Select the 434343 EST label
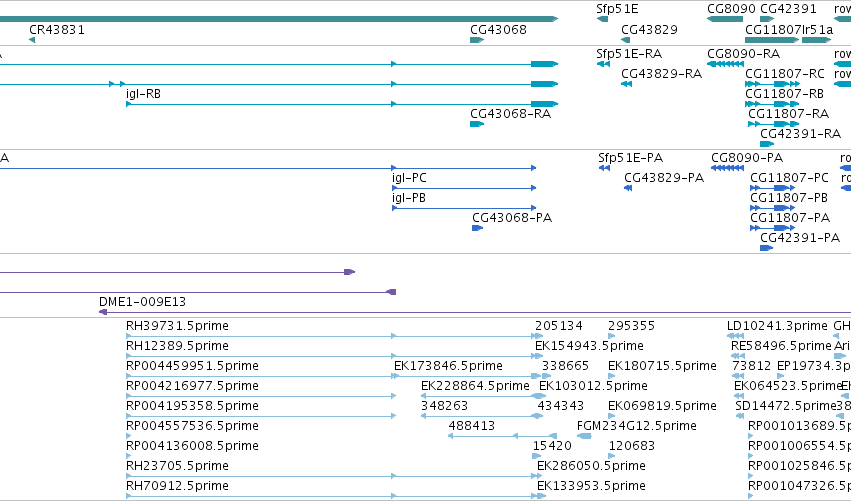The width and height of the screenshot is (851, 501). [x=561, y=406]
